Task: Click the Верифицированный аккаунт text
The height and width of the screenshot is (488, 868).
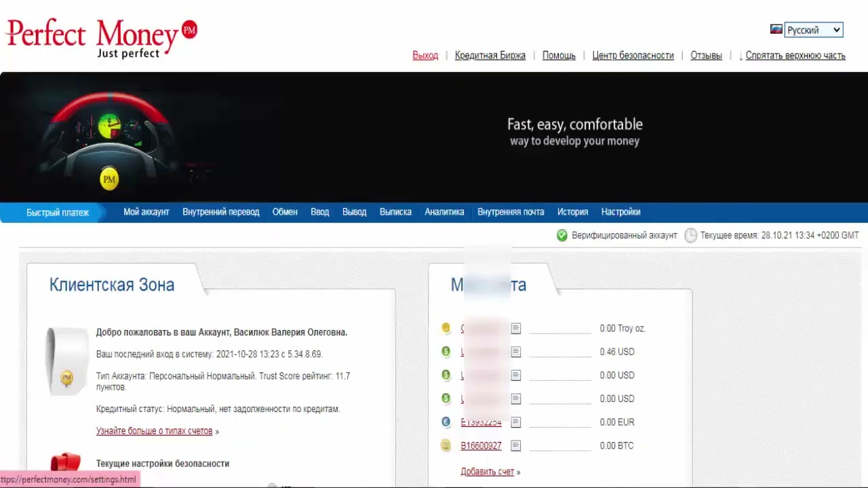Action: (624, 235)
